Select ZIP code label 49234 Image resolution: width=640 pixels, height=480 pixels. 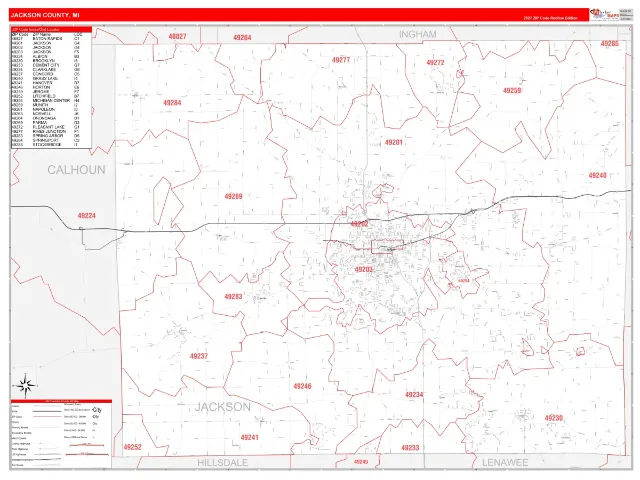[x=414, y=395]
